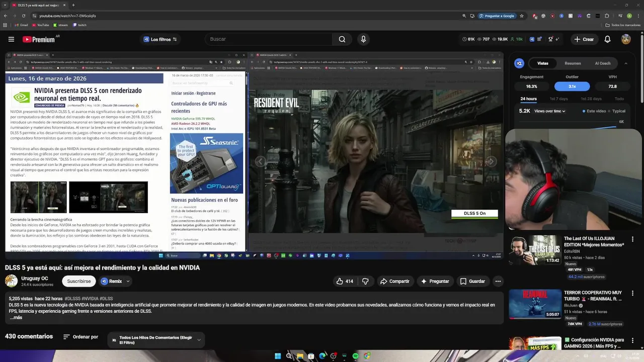
Task: Open Chrome extensions puzzle menu
Action: point(607,16)
